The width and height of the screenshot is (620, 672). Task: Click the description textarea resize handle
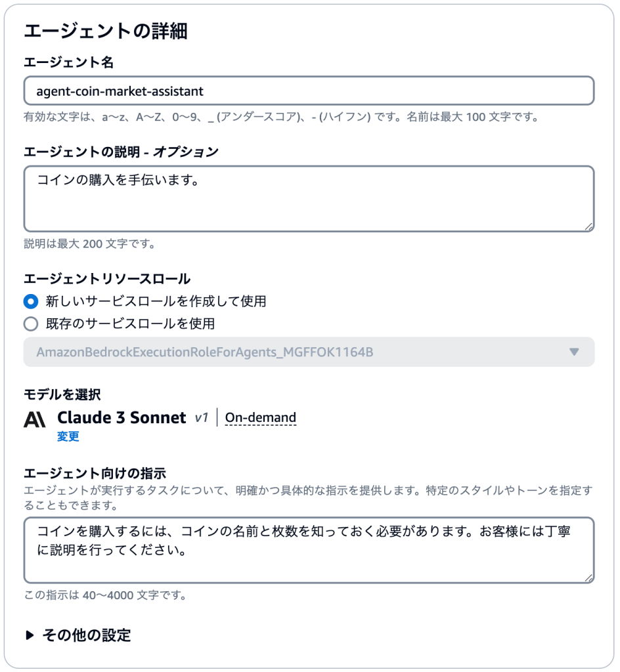pos(588,226)
